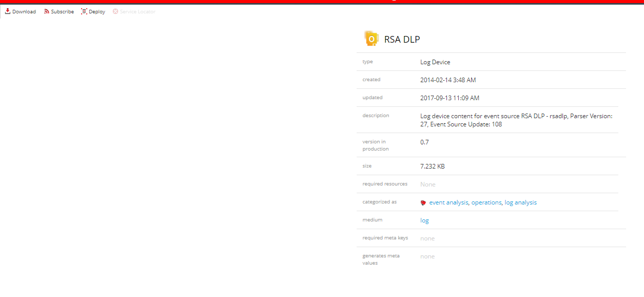Click the Download button label

pos(24,12)
